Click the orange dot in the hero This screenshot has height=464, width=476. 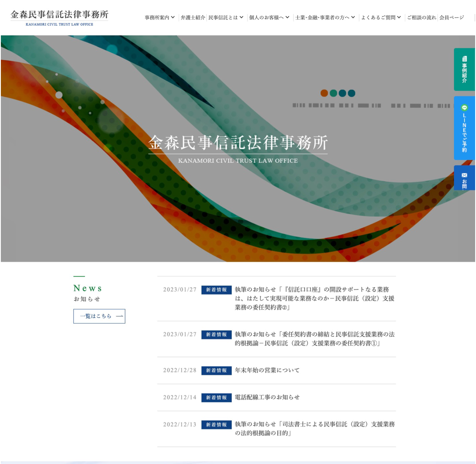[324, 93]
